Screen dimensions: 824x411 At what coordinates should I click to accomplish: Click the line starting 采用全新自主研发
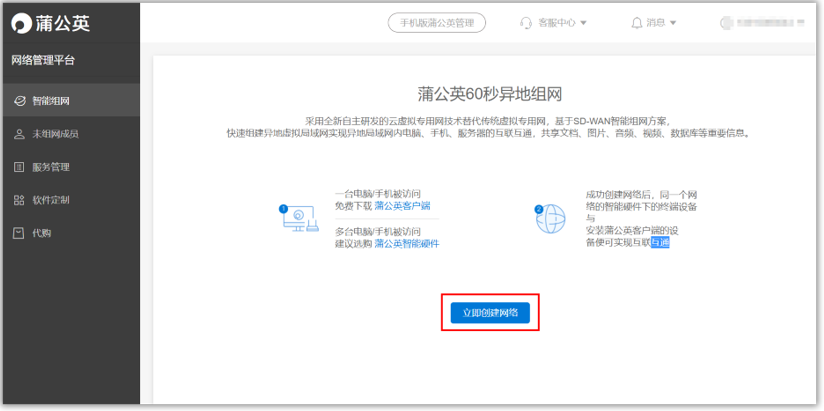[x=489, y=121]
